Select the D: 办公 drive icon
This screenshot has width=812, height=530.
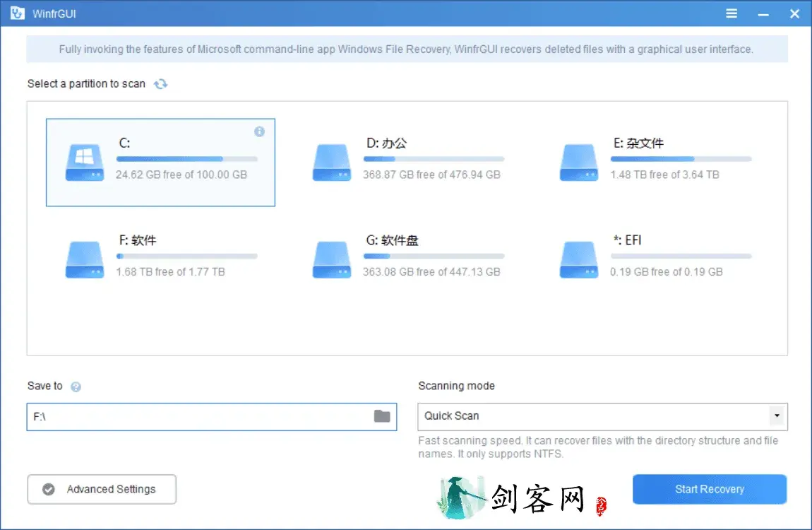point(331,162)
